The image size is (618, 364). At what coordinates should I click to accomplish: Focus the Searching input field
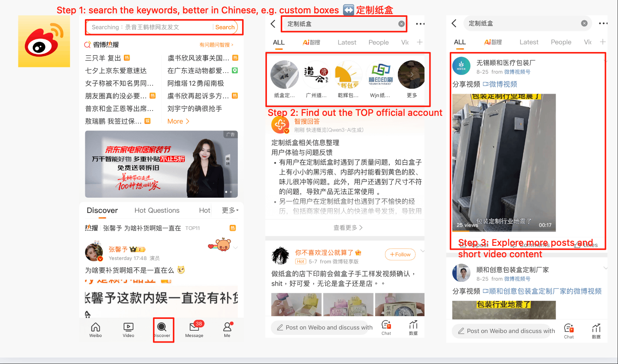tap(150, 27)
